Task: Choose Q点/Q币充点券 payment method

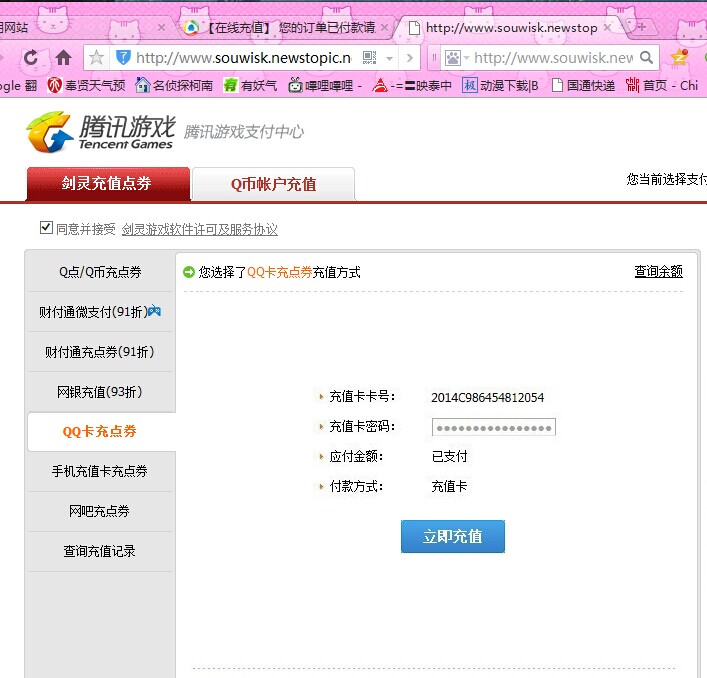Action: (100, 272)
